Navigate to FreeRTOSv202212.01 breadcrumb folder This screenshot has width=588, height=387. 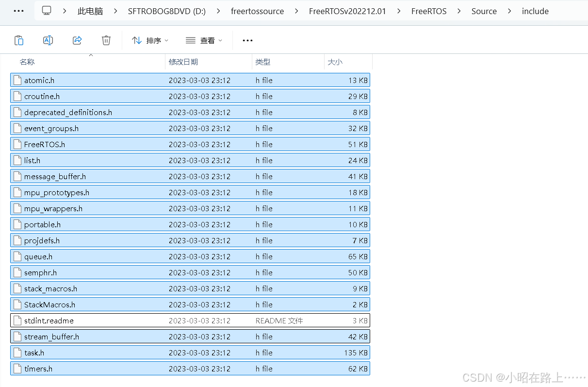(348, 11)
